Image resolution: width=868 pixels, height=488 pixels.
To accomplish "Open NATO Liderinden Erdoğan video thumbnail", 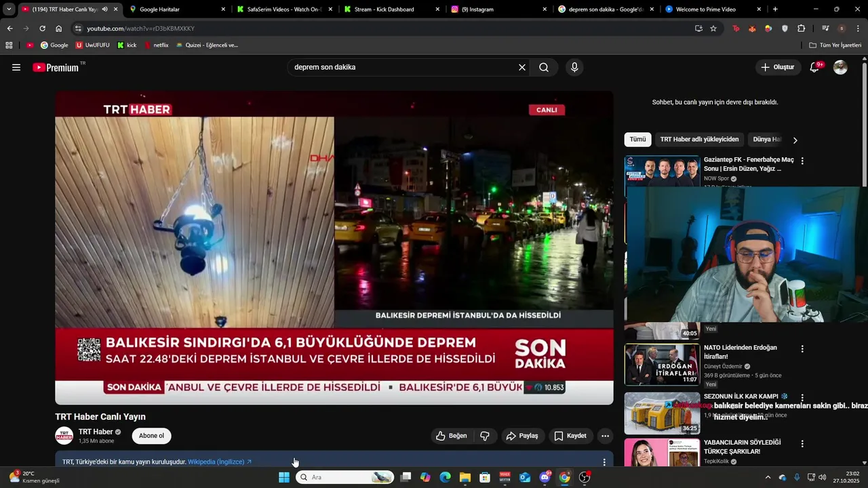I will click(x=662, y=365).
